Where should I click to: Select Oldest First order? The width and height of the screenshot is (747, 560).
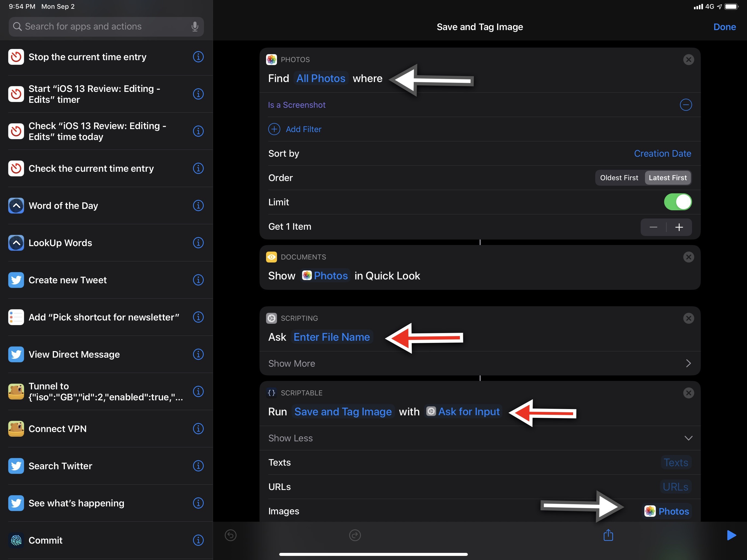[x=619, y=178]
